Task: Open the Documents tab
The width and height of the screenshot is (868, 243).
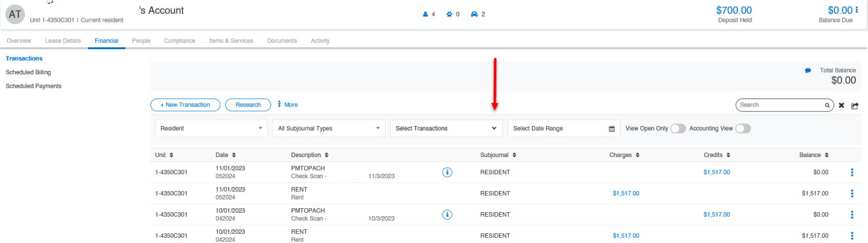Action: pos(282,41)
